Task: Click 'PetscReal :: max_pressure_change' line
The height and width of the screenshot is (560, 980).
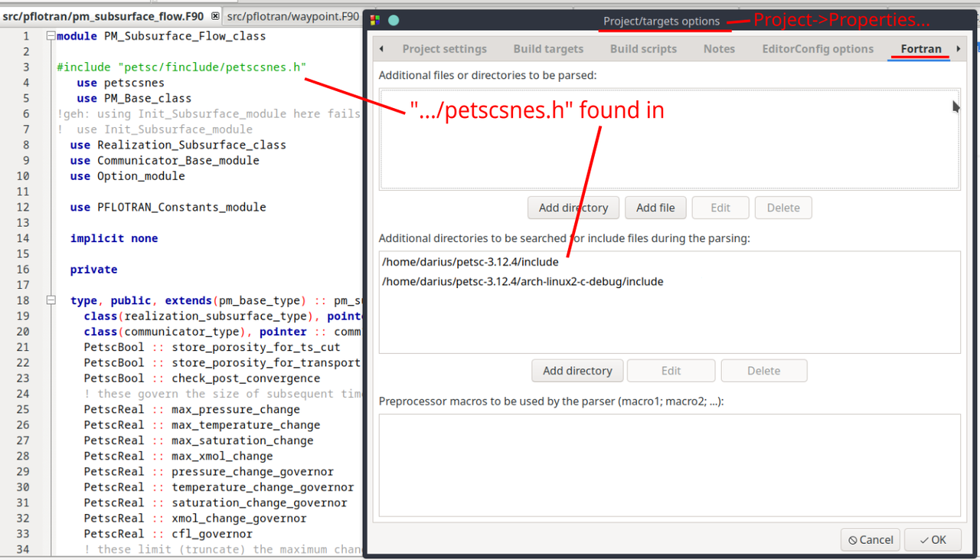Action: tap(192, 409)
